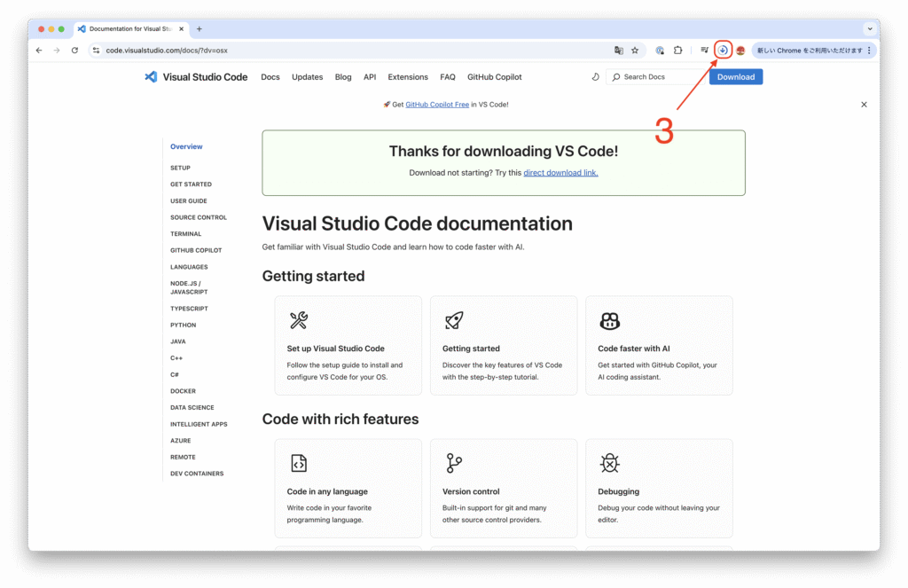The height and width of the screenshot is (588, 908).
Task: Expand the DEV CONTAINERS sidebar section
Action: [x=197, y=474]
